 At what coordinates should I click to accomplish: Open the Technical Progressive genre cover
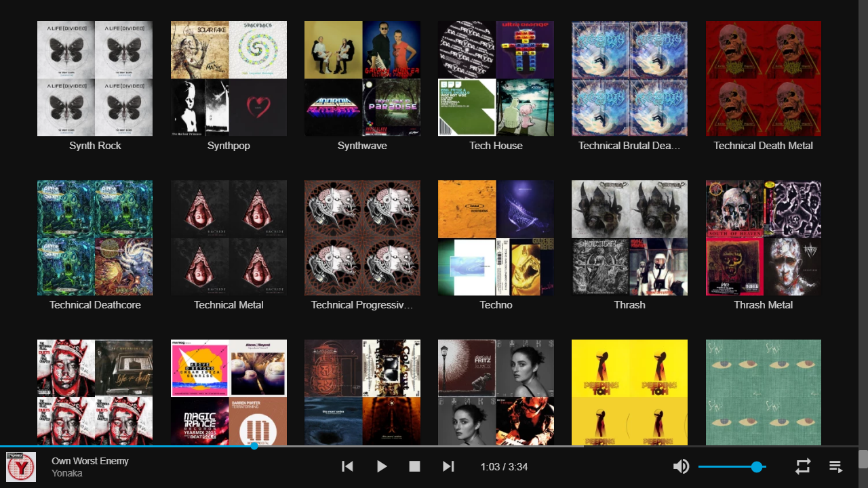coord(362,238)
